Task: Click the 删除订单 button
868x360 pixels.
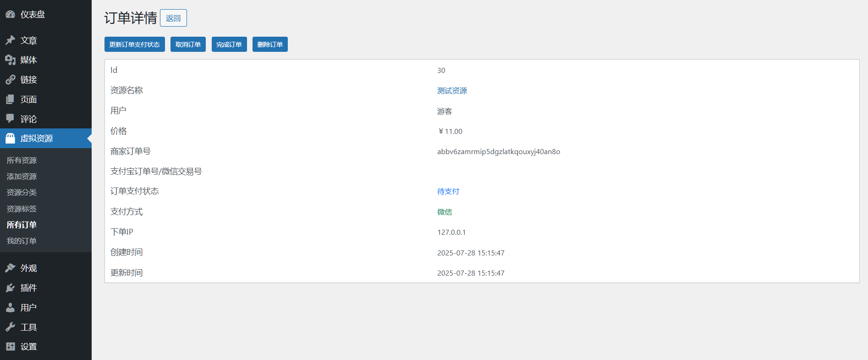Action: [270, 44]
